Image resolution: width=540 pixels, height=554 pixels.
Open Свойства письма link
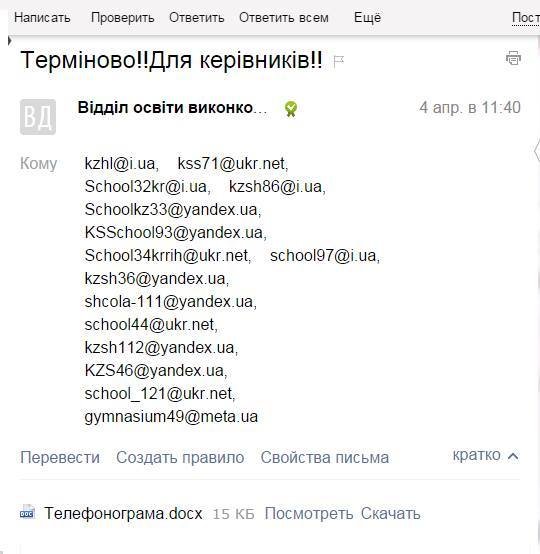(325, 458)
